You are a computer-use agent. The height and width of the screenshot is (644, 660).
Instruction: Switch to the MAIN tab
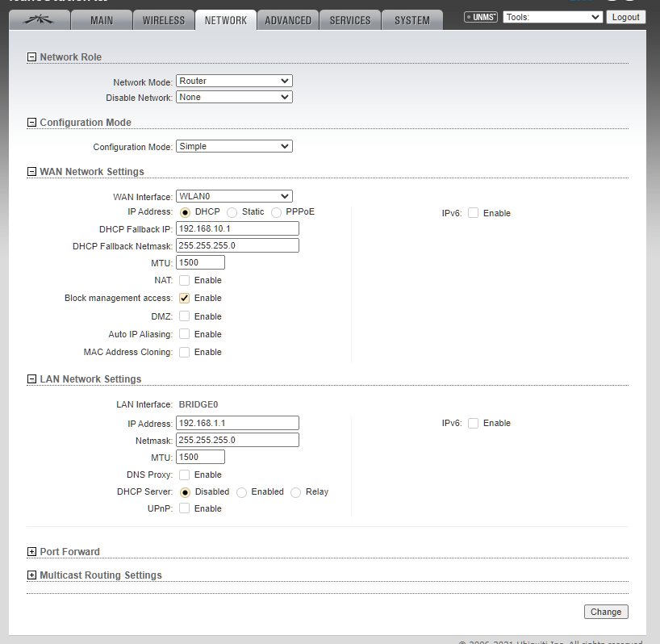tap(102, 20)
